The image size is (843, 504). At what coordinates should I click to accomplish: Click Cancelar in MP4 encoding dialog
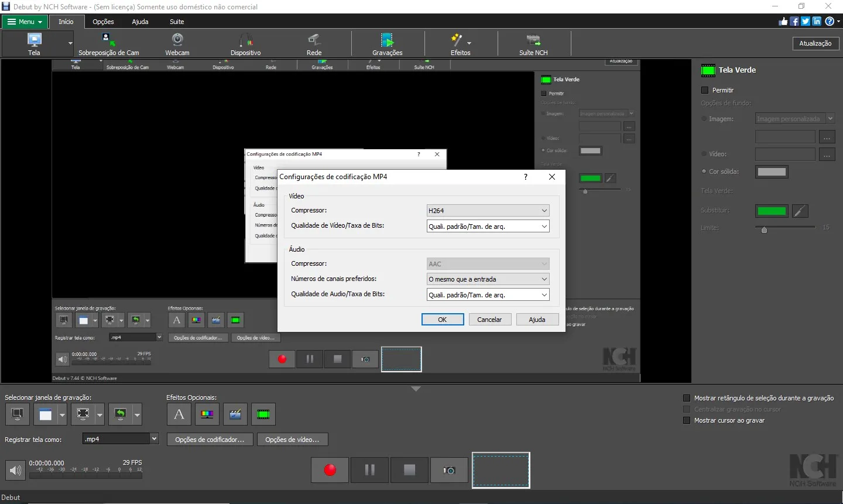click(x=489, y=319)
